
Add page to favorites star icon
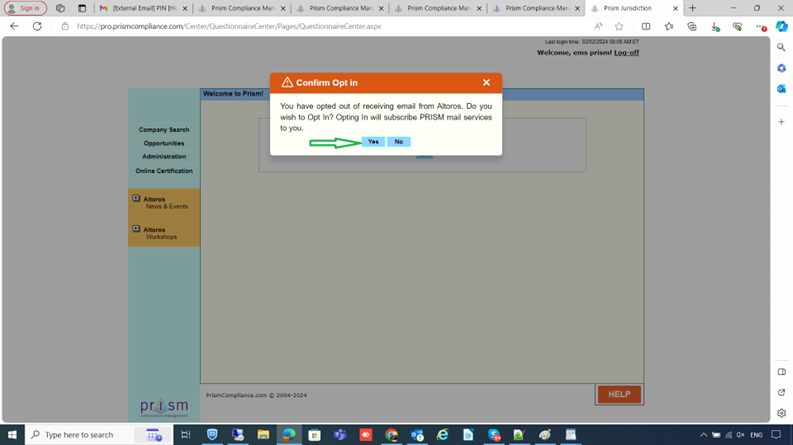tap(619, 27)
